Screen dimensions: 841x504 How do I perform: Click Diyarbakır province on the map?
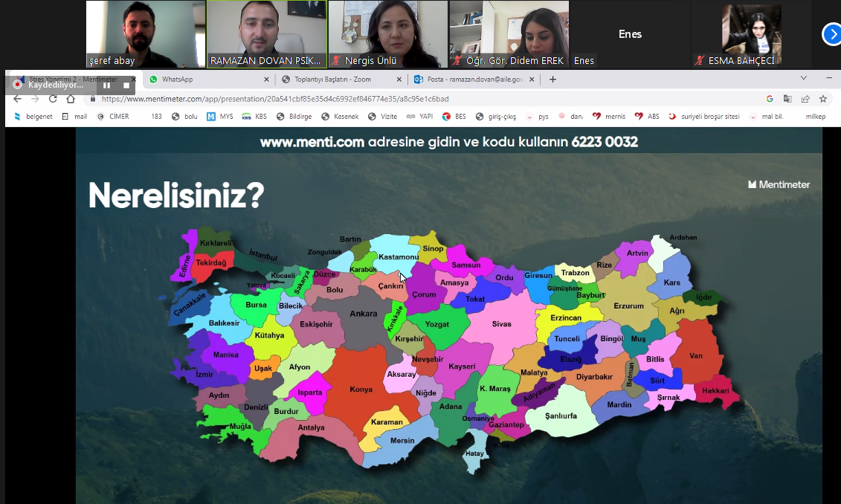tap(594, 377)
